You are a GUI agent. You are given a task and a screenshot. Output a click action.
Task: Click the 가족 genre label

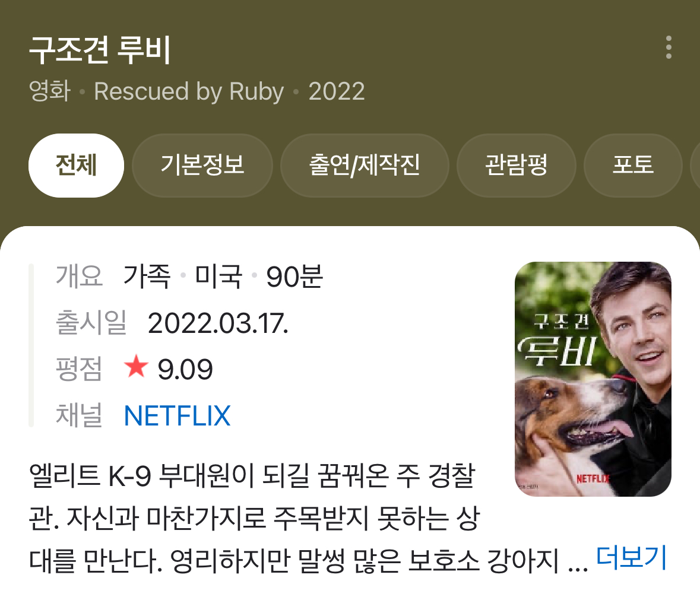(x=147, y=276)
